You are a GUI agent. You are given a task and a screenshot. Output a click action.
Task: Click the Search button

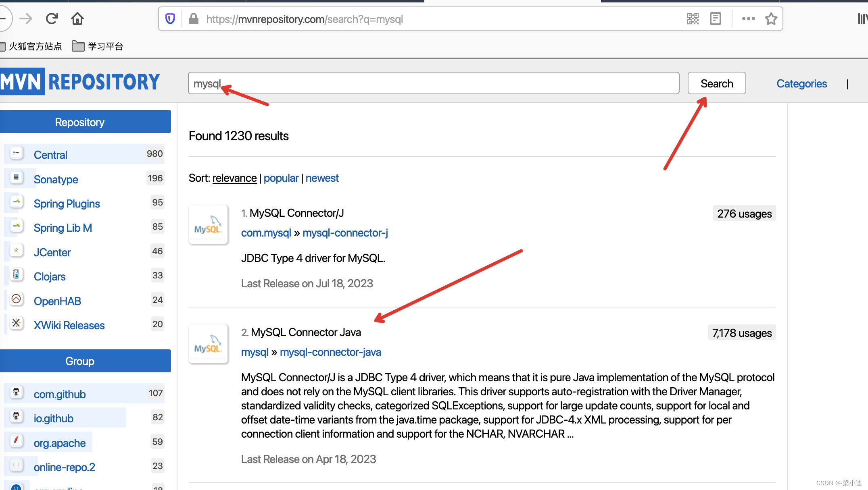[x=717, y=83]
